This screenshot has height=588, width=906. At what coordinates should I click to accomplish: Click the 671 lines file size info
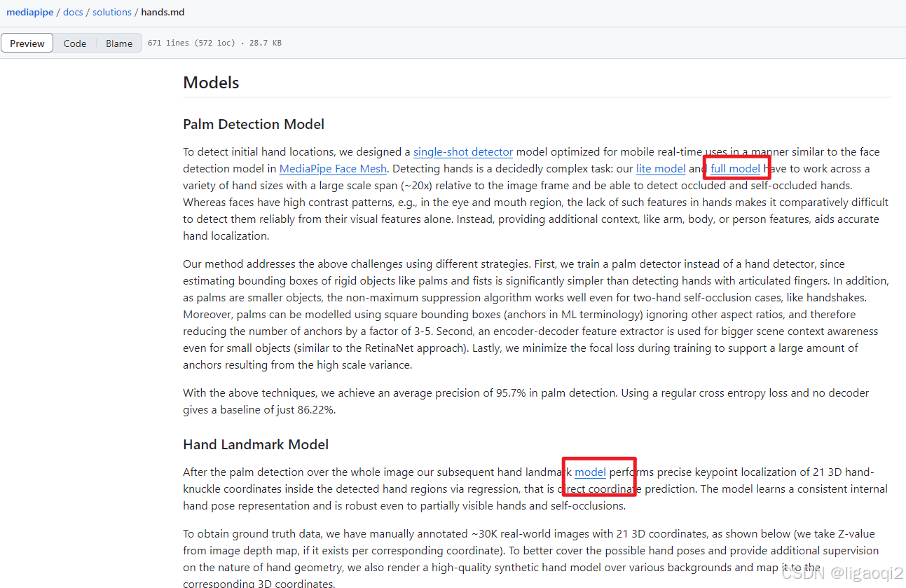(x=214, y=43)
